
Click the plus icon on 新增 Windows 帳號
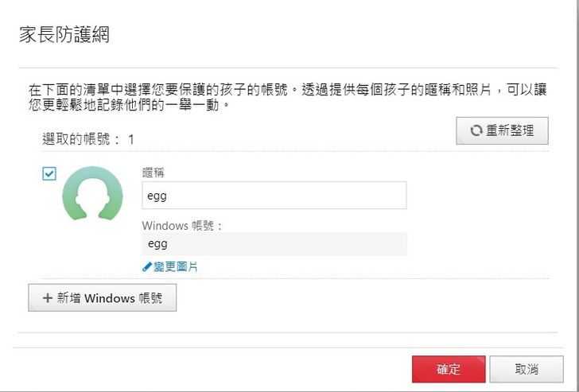47,299
